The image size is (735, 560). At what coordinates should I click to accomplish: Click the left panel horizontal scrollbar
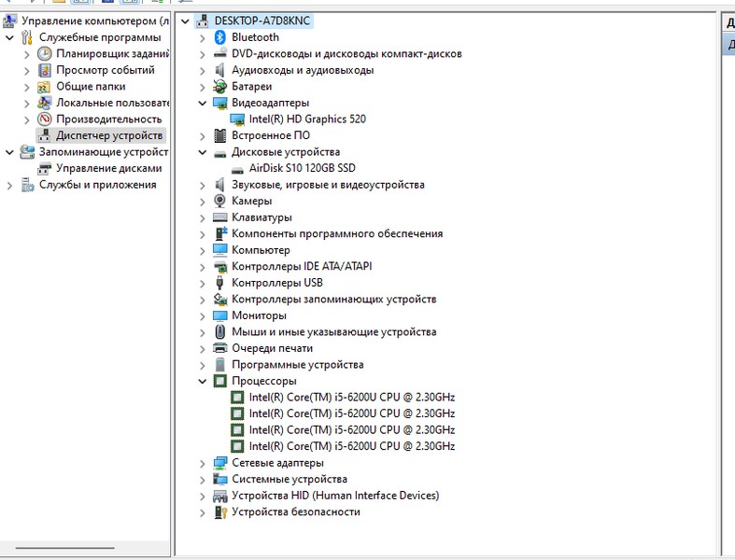[64, 548]
